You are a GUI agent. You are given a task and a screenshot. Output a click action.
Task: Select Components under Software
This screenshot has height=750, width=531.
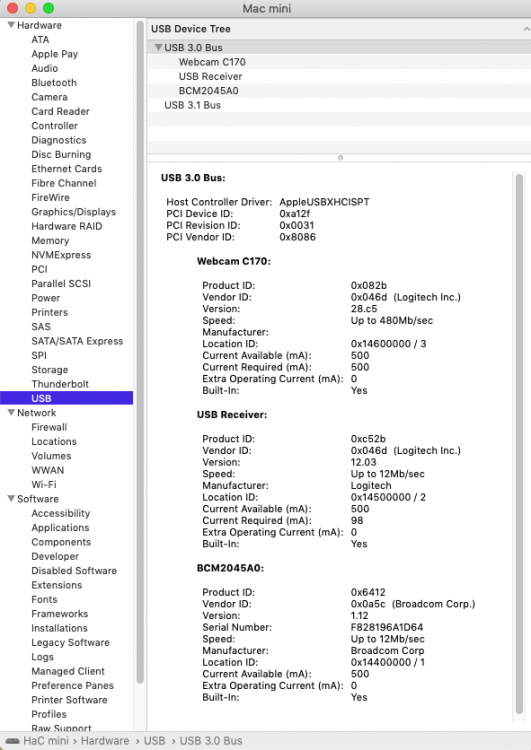61,542
